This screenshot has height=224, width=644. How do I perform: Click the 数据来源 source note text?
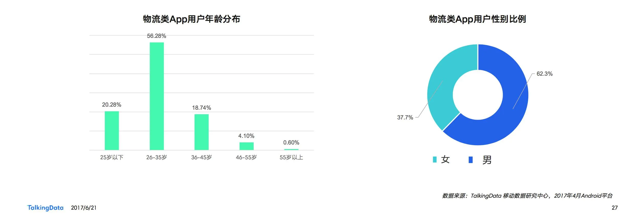pyautogui.click(x=527, y=196)
